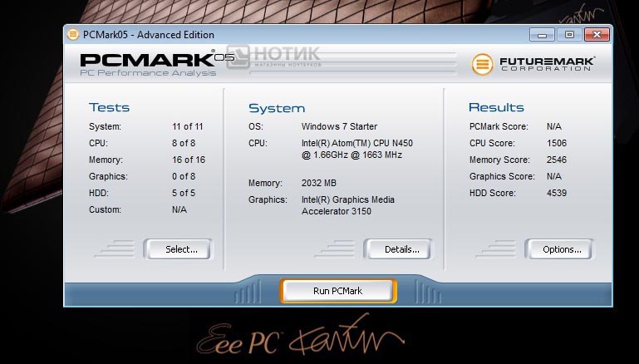Click the Results heading
The height and width of the screenshot is (364, 639).
coord(496,107)
